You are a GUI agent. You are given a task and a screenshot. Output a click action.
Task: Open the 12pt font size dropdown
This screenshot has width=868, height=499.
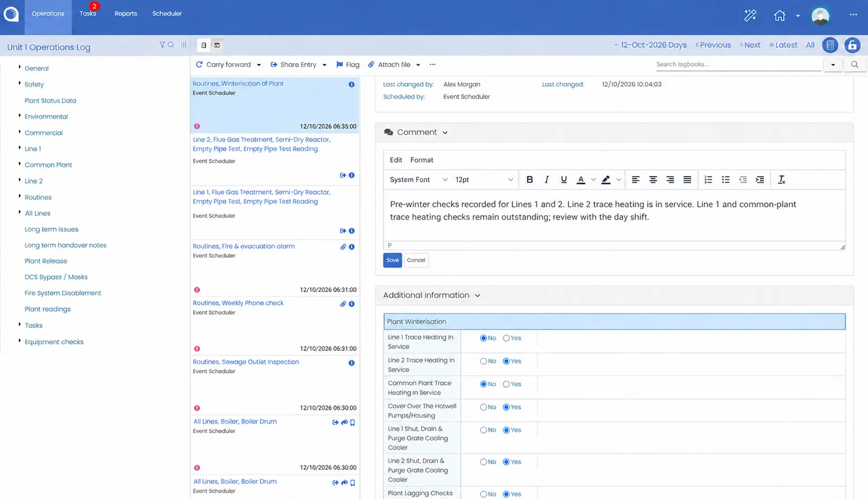pyautogui.click(x=484, y=180)
